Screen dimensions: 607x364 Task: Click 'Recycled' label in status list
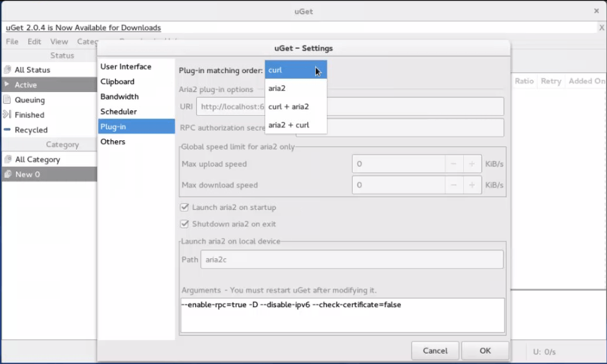(31, 130)
